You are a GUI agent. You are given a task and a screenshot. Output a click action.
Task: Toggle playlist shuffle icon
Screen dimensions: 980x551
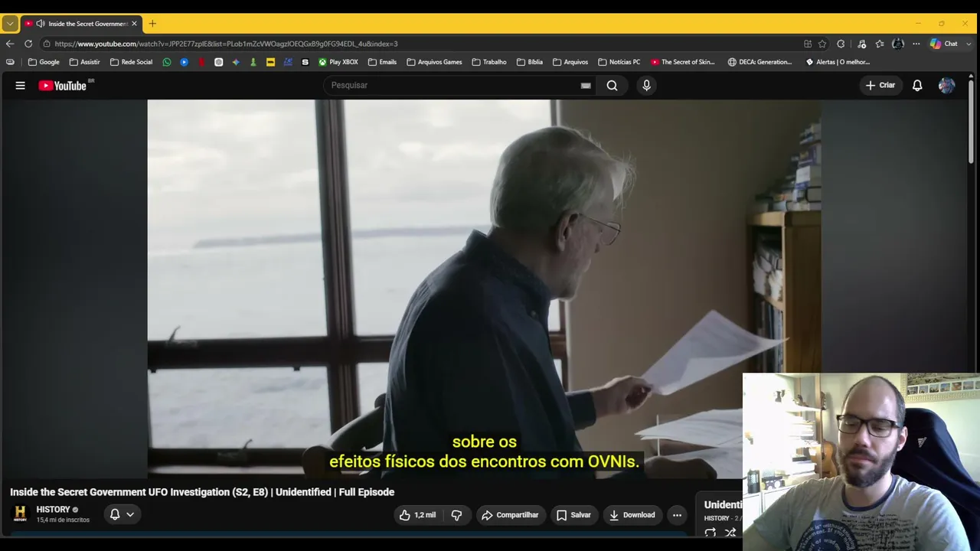coord(730,533)
